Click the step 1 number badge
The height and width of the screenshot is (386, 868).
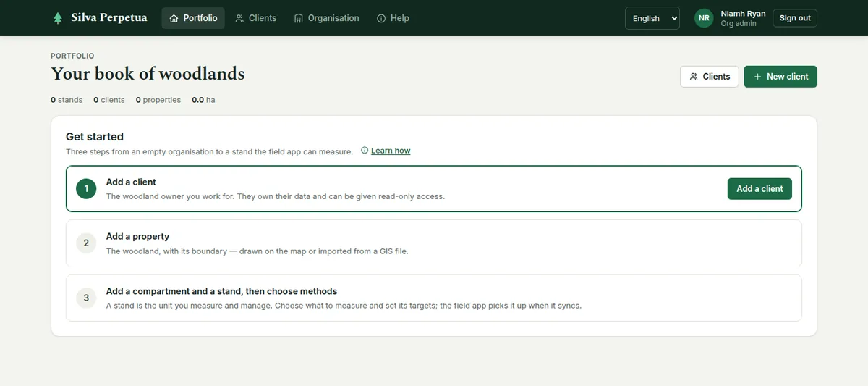coord(86,189)
